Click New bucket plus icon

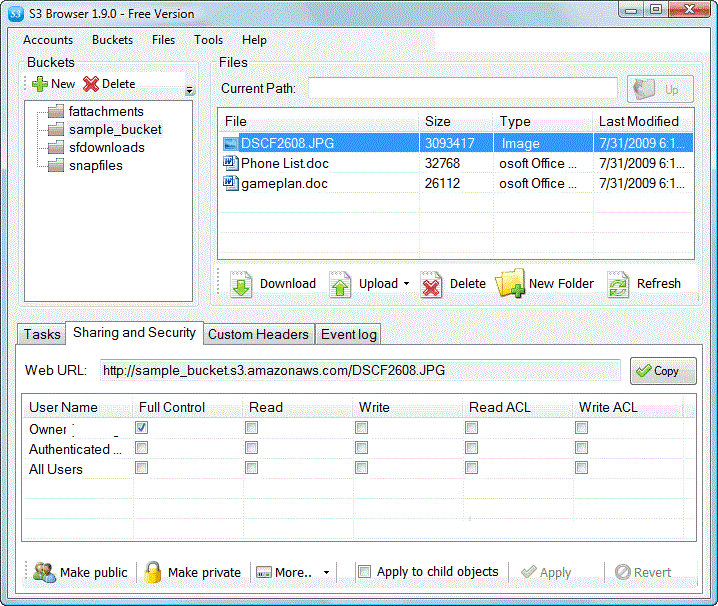(40, 85)
